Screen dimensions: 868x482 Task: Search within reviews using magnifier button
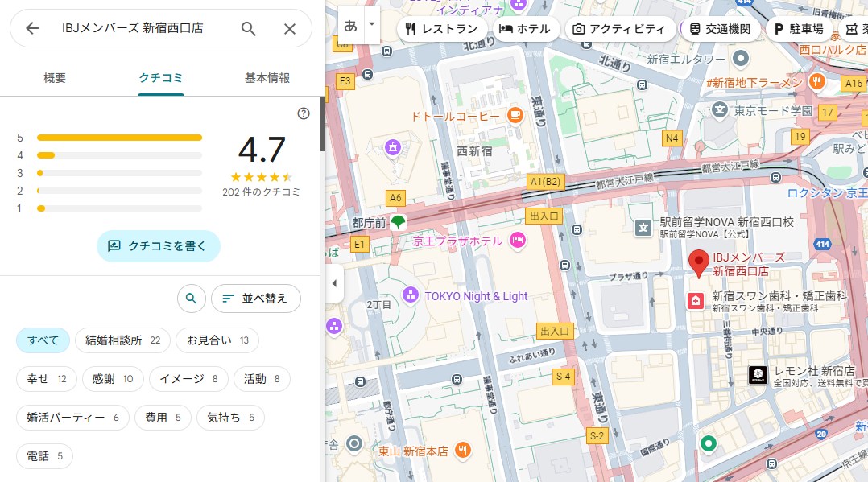[191, 299]
